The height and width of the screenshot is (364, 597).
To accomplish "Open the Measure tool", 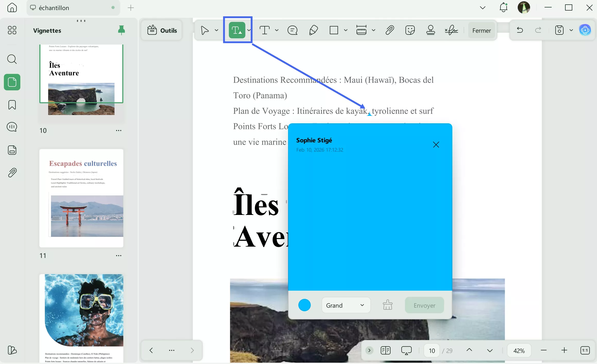I will 361,30.
